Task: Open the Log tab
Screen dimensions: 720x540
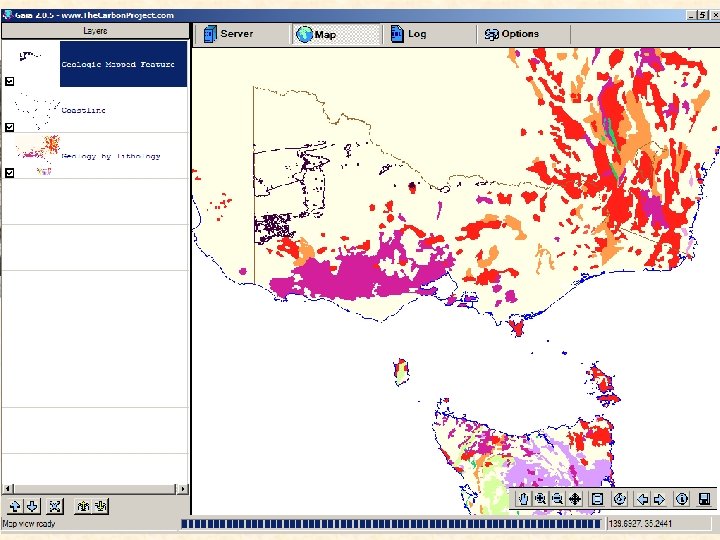Action: (x=429, y=34)
